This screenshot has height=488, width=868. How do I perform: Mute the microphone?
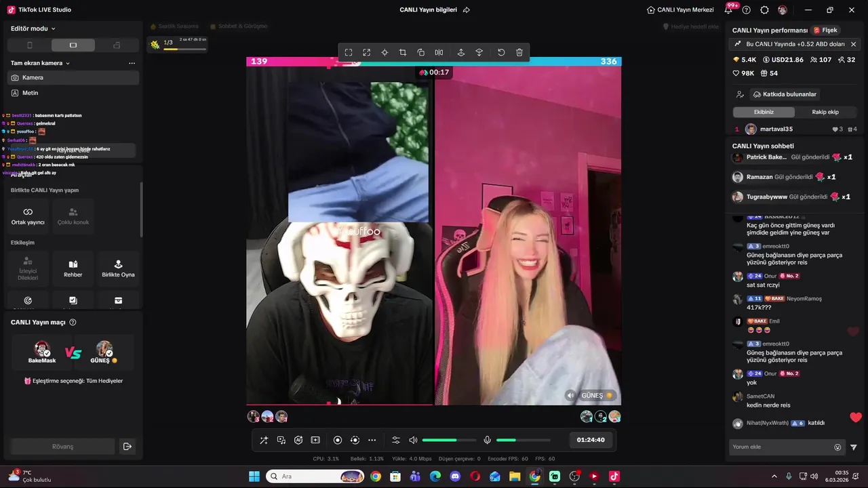click(487, 440)
